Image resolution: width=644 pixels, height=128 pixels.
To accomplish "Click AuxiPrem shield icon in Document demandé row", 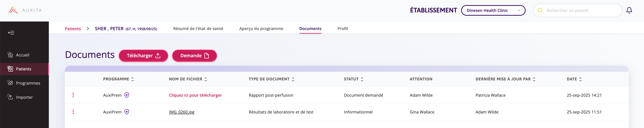I will coord(127,95).
